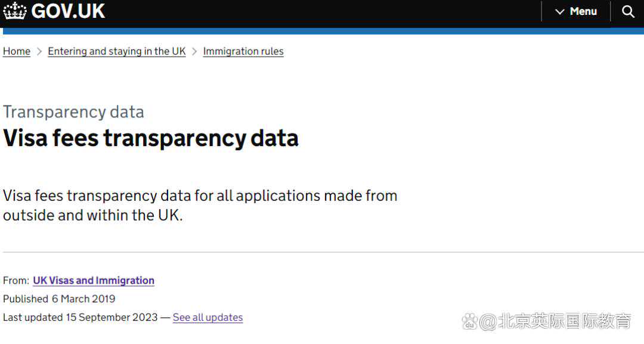644x344 pixels.
Task: Click the grey Transparency data caption
Action: pos(73,112)
